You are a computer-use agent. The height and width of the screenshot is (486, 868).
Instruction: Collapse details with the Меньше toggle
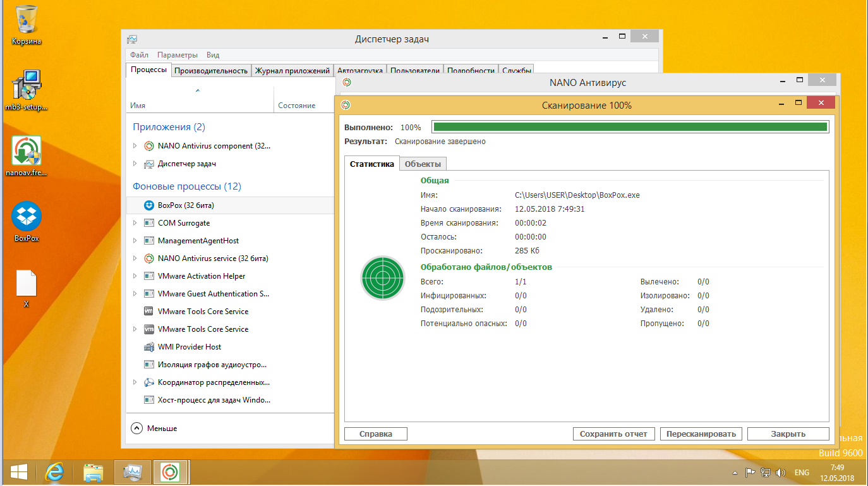coord(154,428)
